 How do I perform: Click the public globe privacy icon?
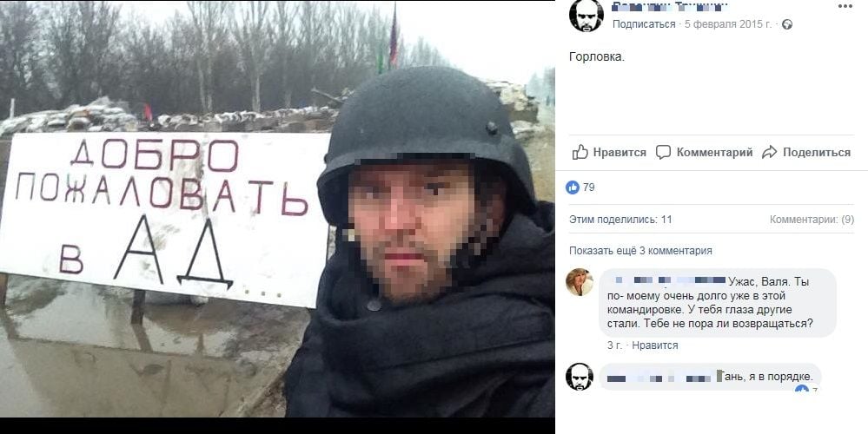[786, 24]
